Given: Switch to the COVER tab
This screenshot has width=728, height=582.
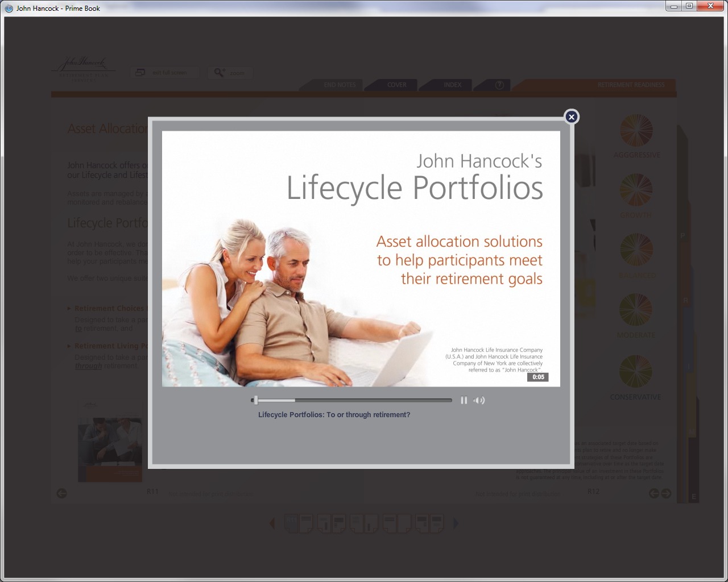Looking at the screenshot, I should point(396,85).
